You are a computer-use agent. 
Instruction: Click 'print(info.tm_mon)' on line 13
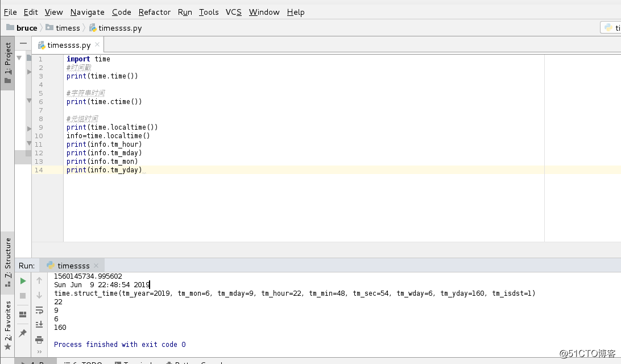[102, 162]
